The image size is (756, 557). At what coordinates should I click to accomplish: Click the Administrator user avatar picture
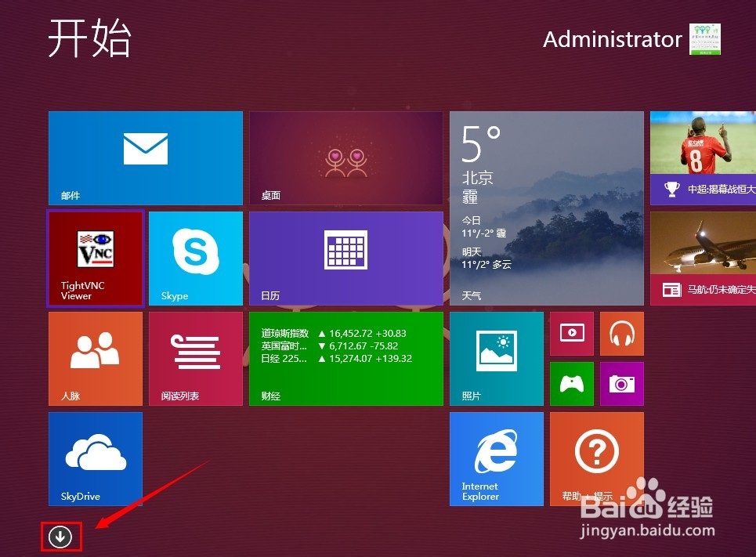pyautogui.click(x=705, y=39)
